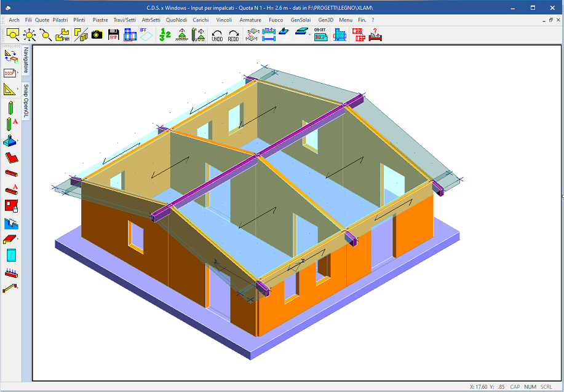The width and height of the screenshot is (564, 392).
Task: Click the UNDO toolbar button
Action: coord(217,35)
